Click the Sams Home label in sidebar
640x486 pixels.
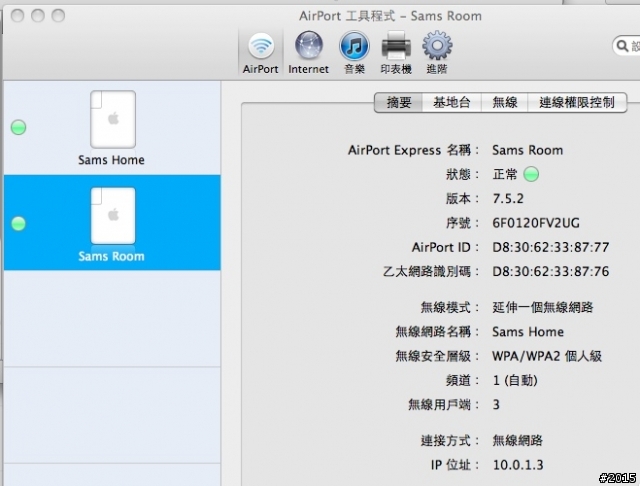pos(111,160)
